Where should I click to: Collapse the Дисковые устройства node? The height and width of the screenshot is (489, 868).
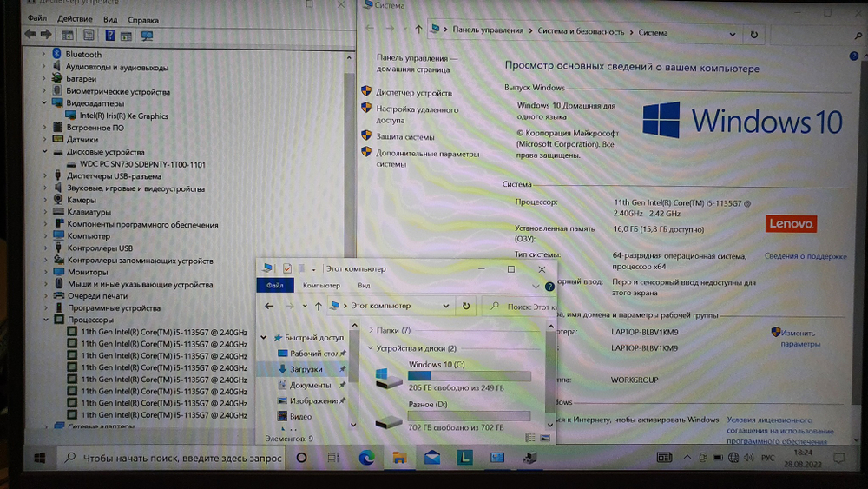(x=44, y=152)
